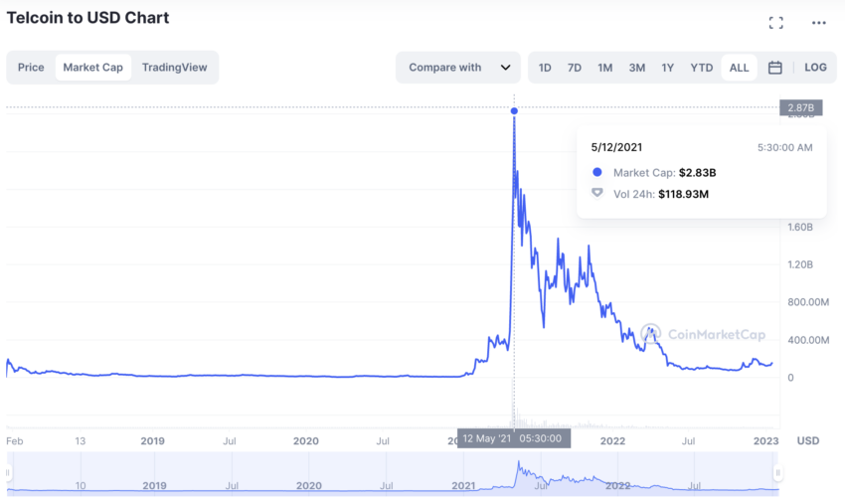Set chart range to 3M
This screenshot has width=845, height=504.
[x=637, y=68]
